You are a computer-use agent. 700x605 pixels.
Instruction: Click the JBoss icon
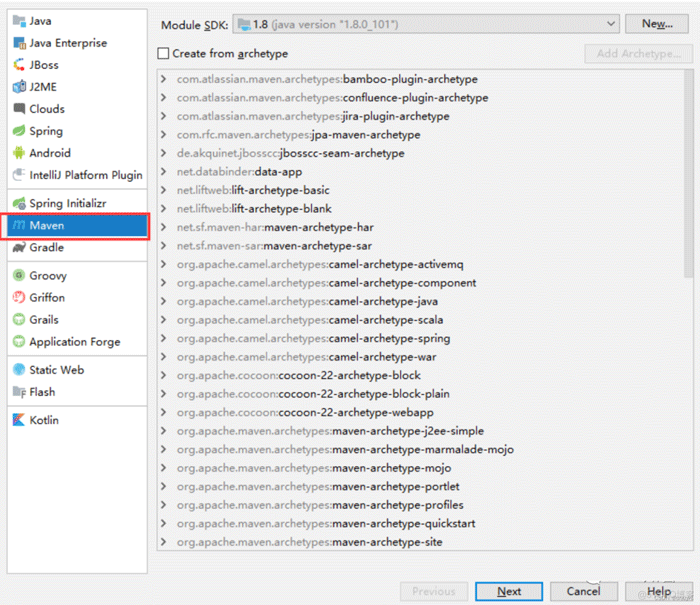point(19,65)
